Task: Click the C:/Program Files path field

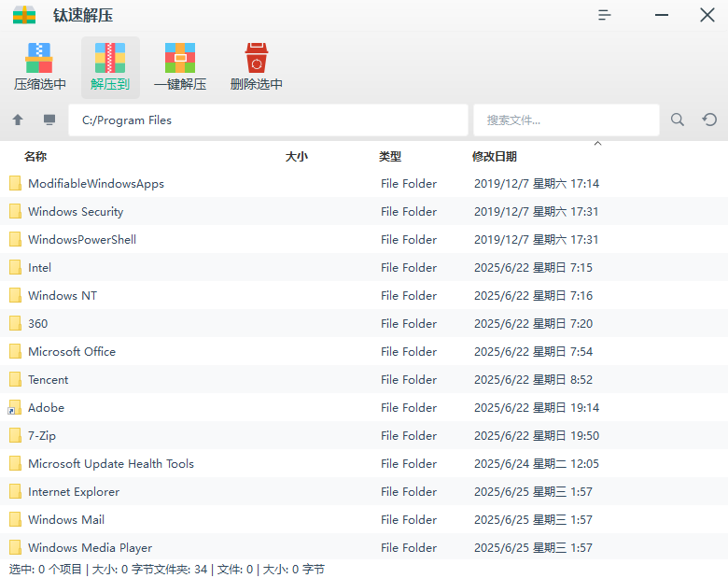Action: pyautogui.click(x=268, y=120)
